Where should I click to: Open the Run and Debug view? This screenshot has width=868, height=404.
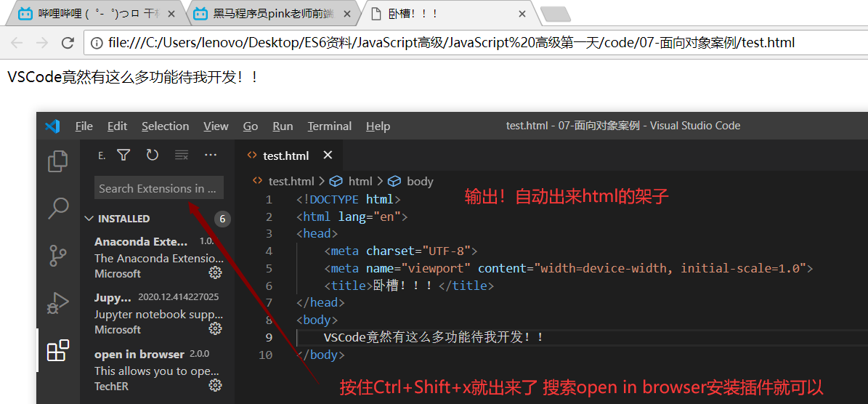[57, 303]
